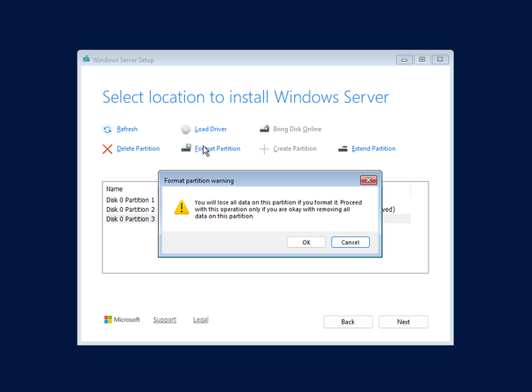Screen dimensions: 532x392
Task: Click the Delete Partition link text
Action: pos(138,148)
